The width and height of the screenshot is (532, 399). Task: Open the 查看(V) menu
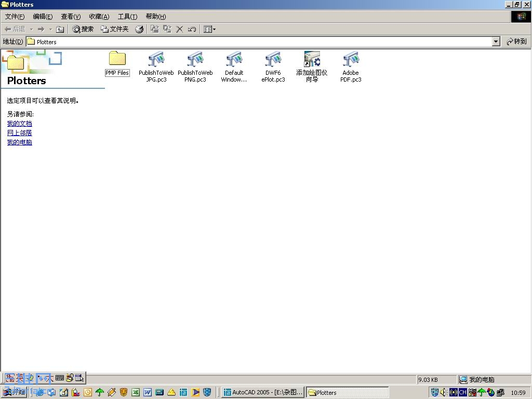71,17
